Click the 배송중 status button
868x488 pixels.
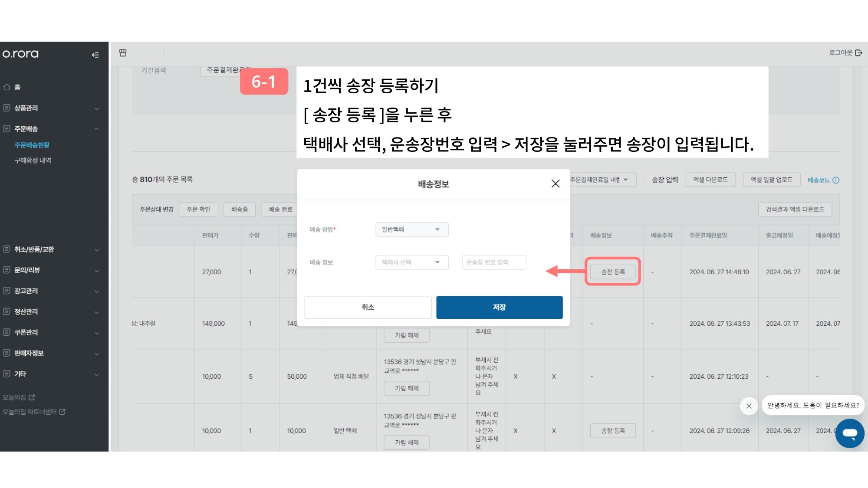tap(240, 209)
